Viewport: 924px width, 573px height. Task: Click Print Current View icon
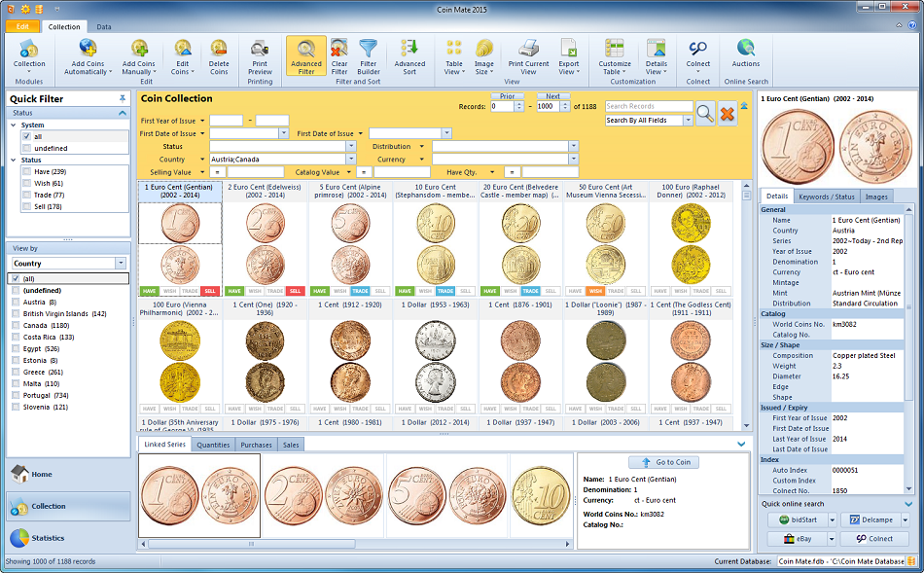point(528,49)
